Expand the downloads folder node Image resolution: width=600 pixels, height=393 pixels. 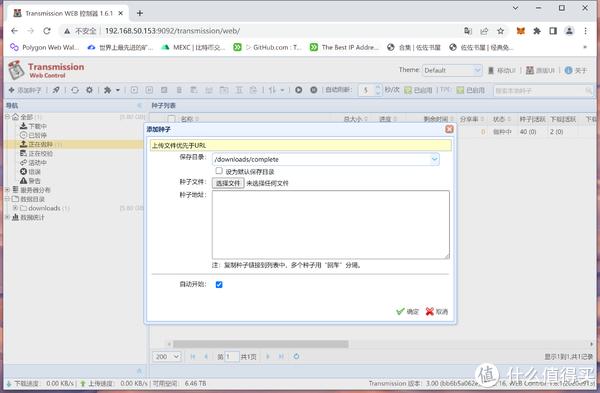[15, 208]
